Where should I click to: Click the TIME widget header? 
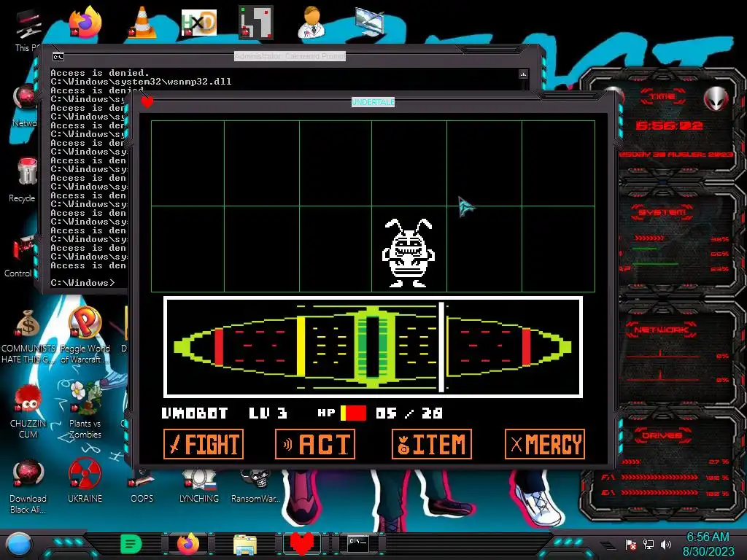coord(662,97)
